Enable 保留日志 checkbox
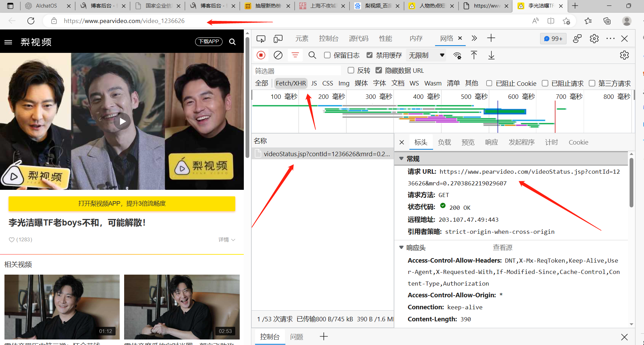This screenshot has width=644, height=345. pos(327,55)
